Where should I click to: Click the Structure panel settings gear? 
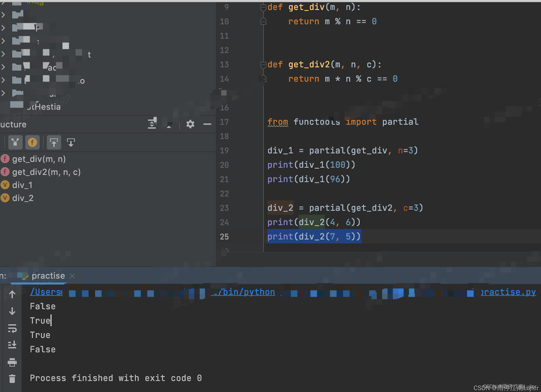tap(190, 124)
